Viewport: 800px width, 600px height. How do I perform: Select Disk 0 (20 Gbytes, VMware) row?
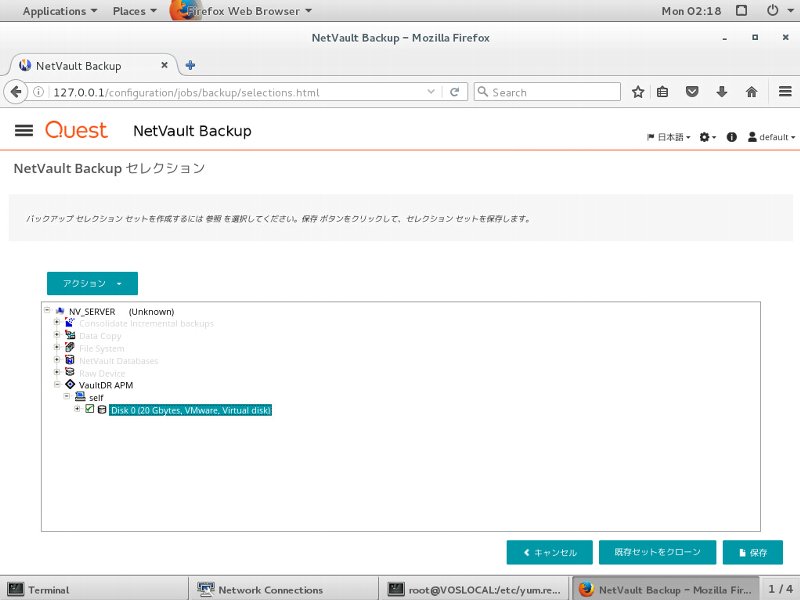click(190, 410)
